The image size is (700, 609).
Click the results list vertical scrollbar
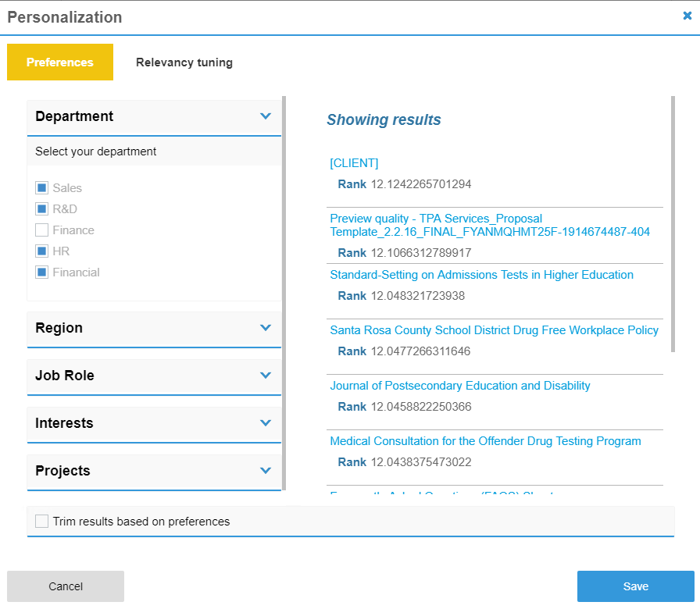pos(672,225)
